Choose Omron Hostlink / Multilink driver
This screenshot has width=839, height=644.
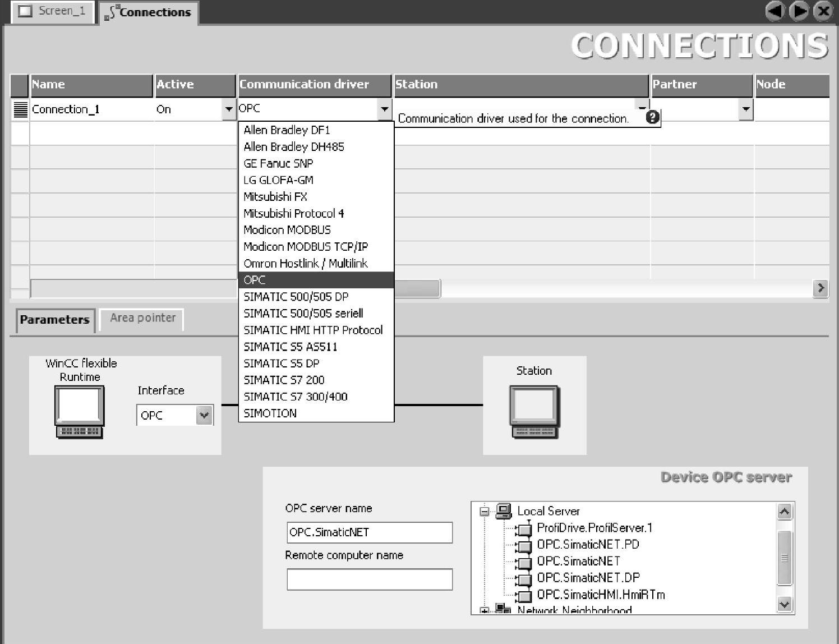click(316, 264)
